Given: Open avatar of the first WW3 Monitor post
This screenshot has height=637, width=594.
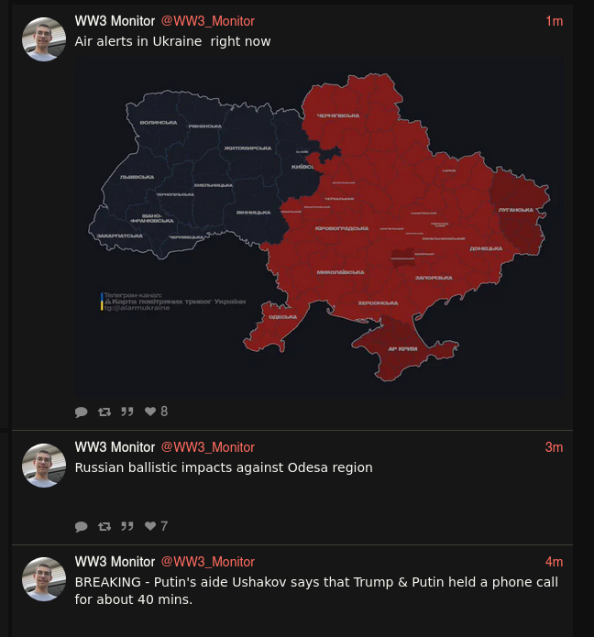Looking at the screenshot, I should 44,39.
